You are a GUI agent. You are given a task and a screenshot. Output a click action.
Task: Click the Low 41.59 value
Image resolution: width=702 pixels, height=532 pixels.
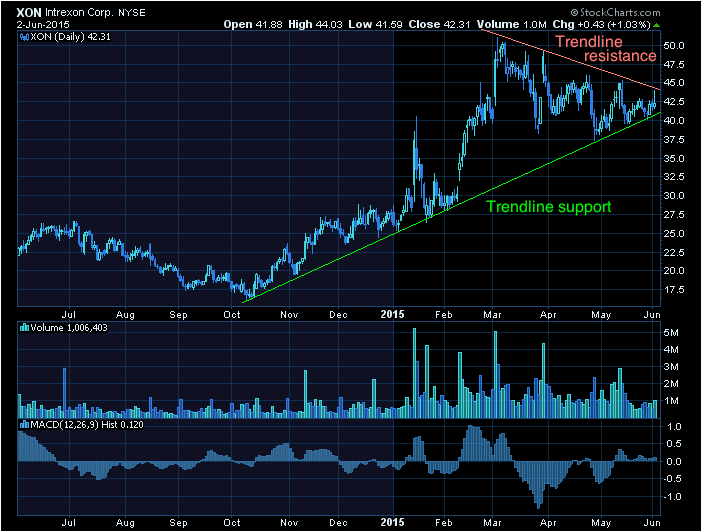coord(375,25)
